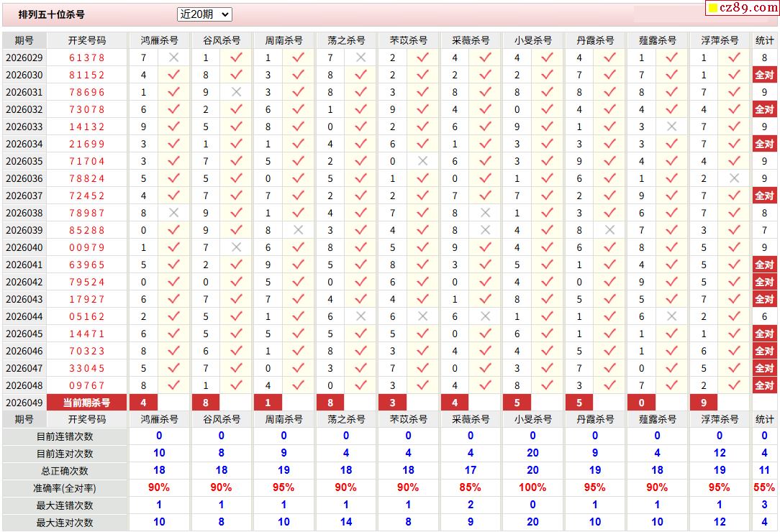The image size is (780, 532).
Task: Click the 55% all-correct rate value
Action: (765, 487)
